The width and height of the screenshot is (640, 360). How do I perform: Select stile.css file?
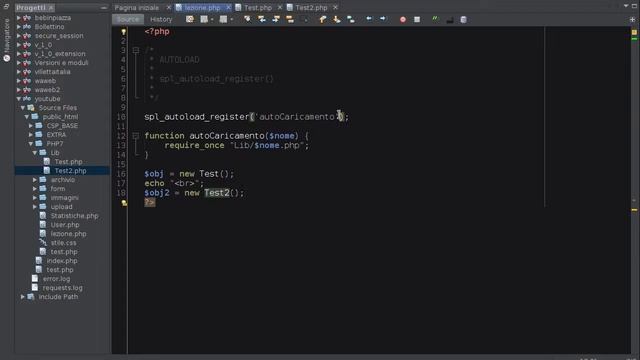click(63, 243)
